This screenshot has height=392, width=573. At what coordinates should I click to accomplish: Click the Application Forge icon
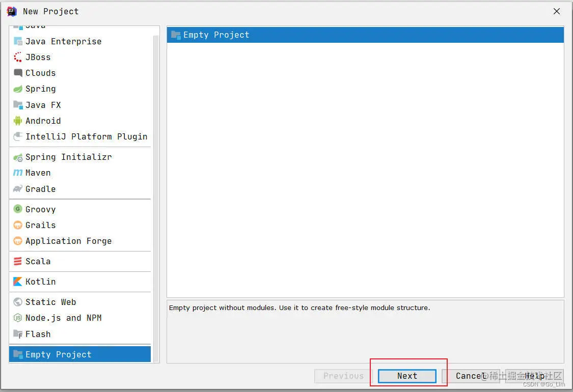(x=17, y=241)
